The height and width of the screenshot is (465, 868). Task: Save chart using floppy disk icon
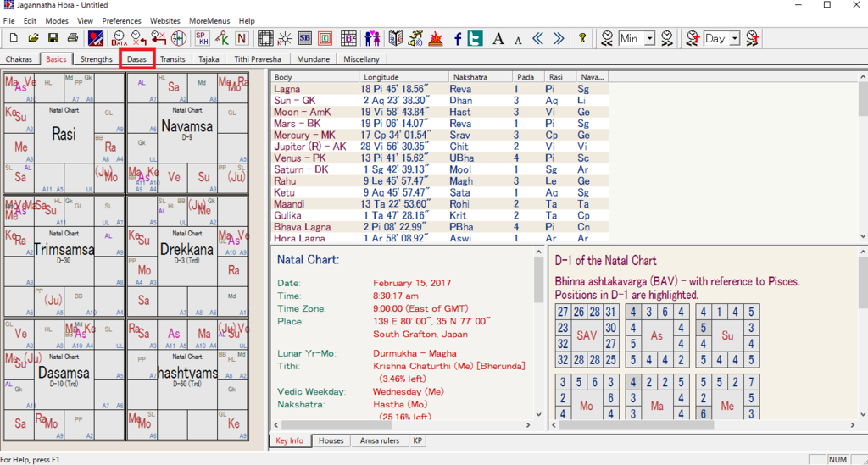point(53,38)
